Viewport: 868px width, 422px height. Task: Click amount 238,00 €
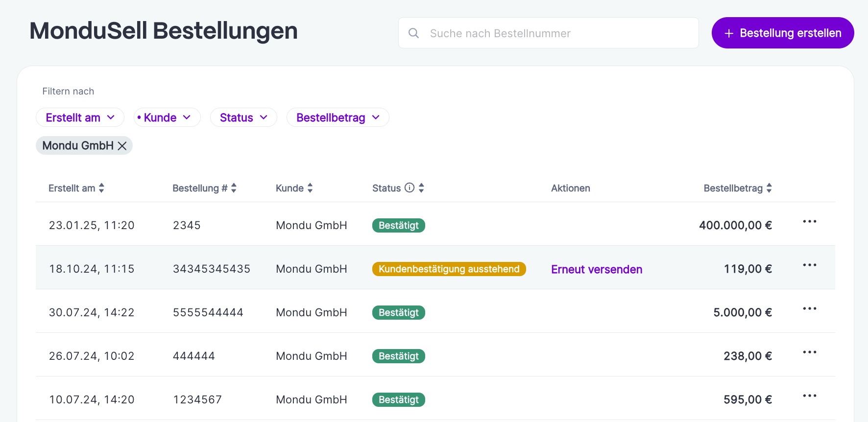point(748,356)
